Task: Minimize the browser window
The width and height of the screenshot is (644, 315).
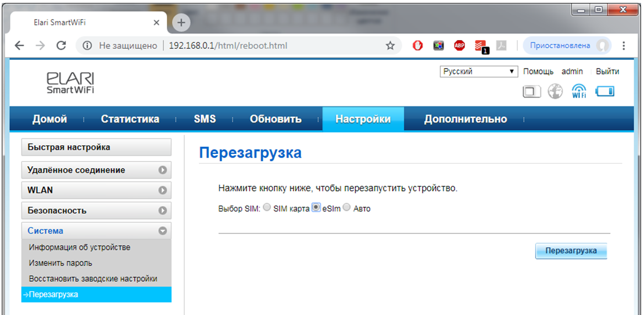Action: pos(581,10)
